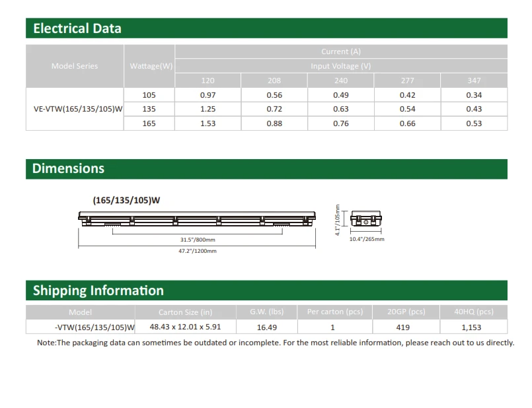Click the packaging data note text

point(276,343)
